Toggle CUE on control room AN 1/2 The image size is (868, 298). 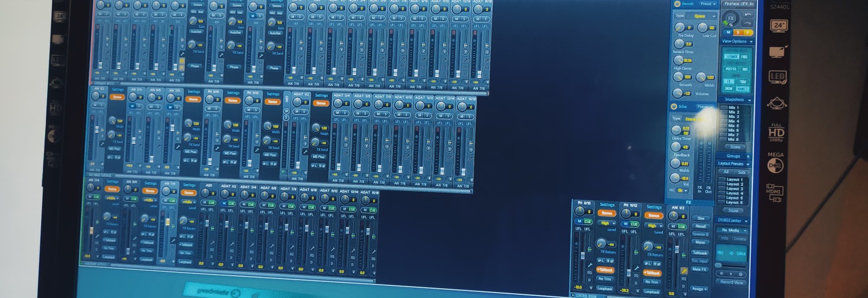click(680, 227)
